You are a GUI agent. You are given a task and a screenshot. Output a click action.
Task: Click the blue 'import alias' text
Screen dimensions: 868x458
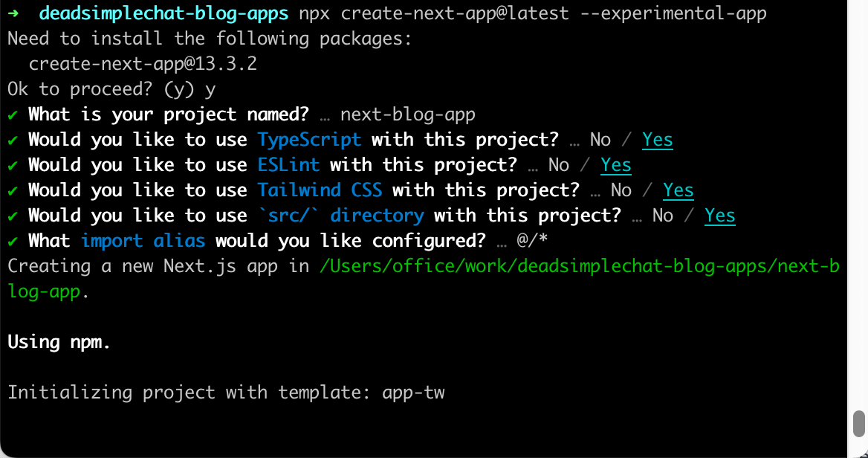click(143, 241)
